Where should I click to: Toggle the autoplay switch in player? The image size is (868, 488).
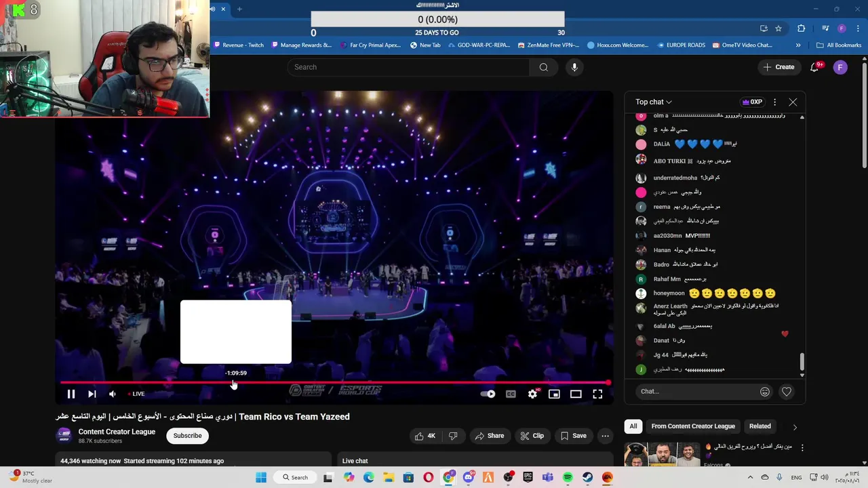pos(488,394)
